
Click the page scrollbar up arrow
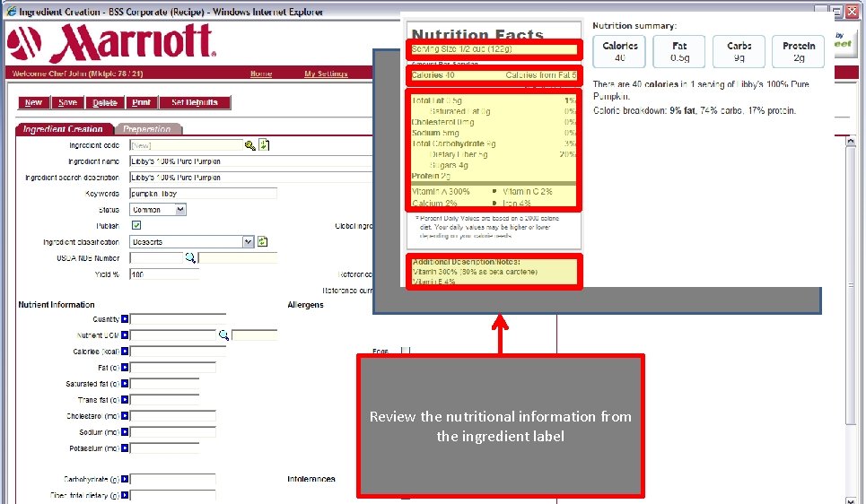coord(851,142)
